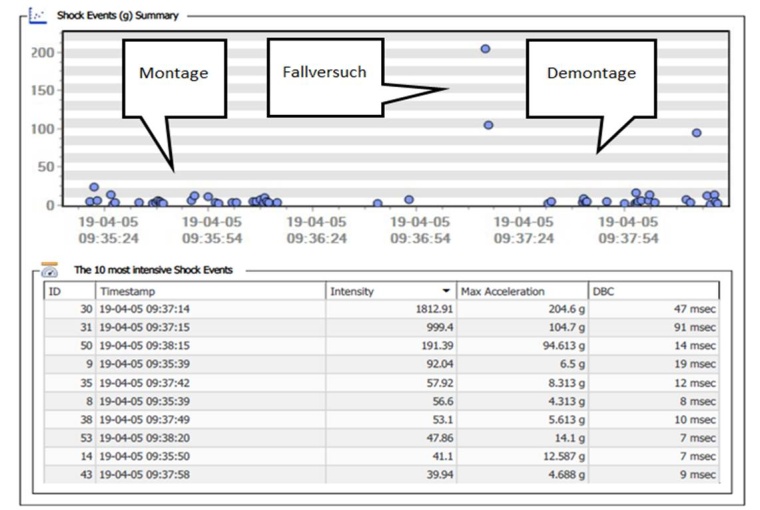Select the highest data point near 200 g
This screenshot has width=760, height=510.
point(485,48)
